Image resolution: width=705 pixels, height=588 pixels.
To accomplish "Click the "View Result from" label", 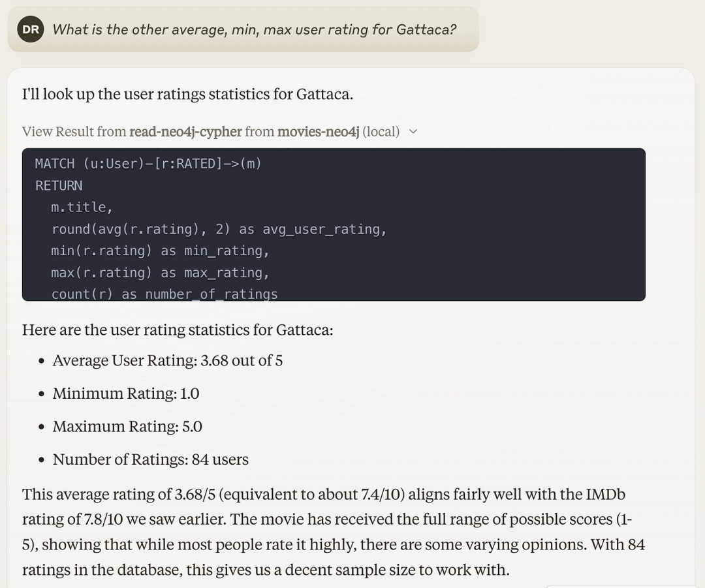I will (x=74, y=132).
